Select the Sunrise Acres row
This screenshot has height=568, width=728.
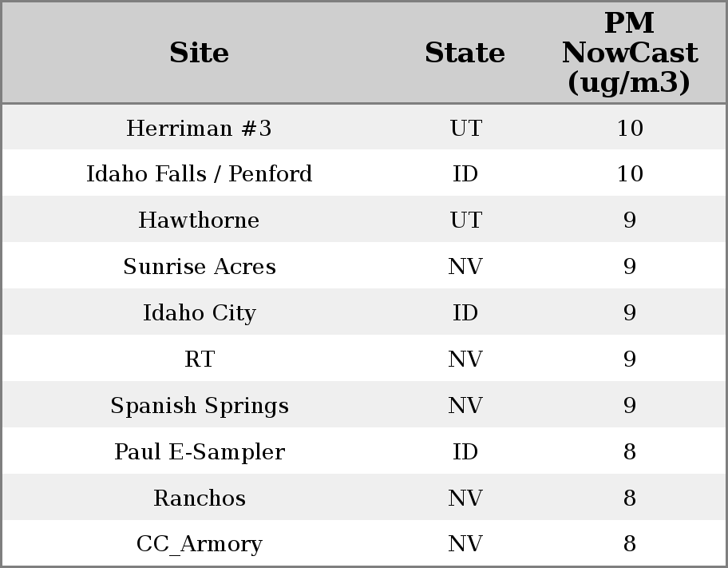(199, 267)
